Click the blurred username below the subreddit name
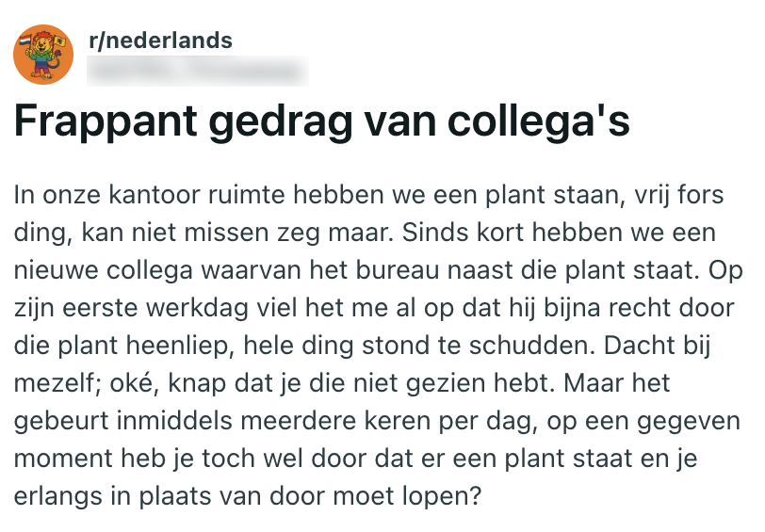 pos(198,69)
